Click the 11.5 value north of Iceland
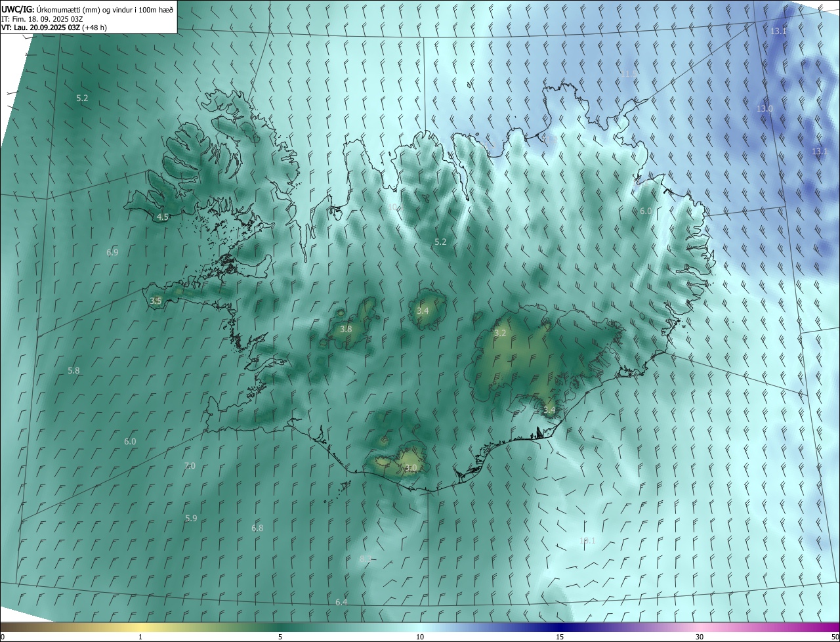Screen dimensions: 840x642 tap(629, 74)
